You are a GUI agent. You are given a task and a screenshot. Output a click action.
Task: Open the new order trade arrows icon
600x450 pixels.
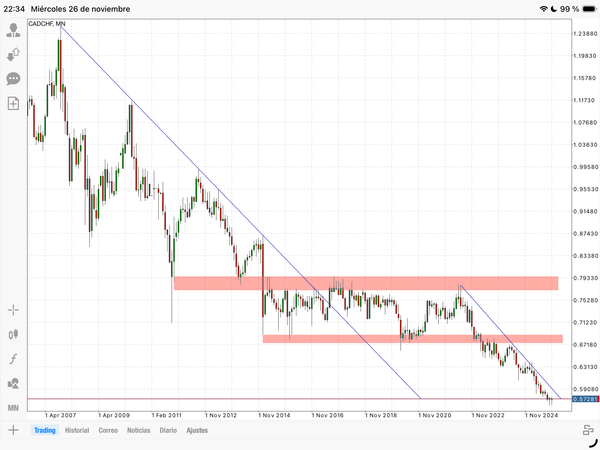coord(13,54)
